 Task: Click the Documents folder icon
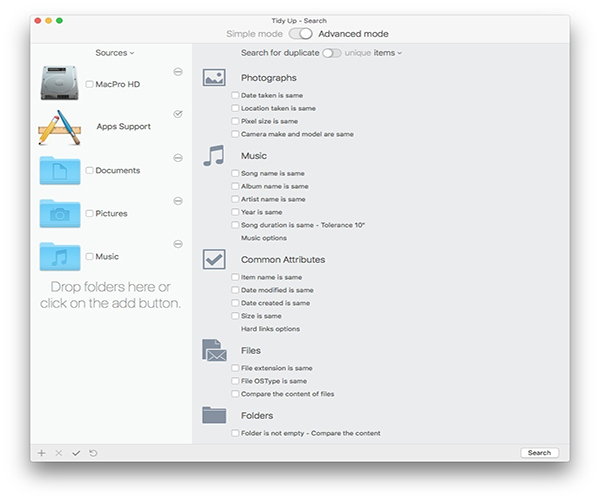60,170
